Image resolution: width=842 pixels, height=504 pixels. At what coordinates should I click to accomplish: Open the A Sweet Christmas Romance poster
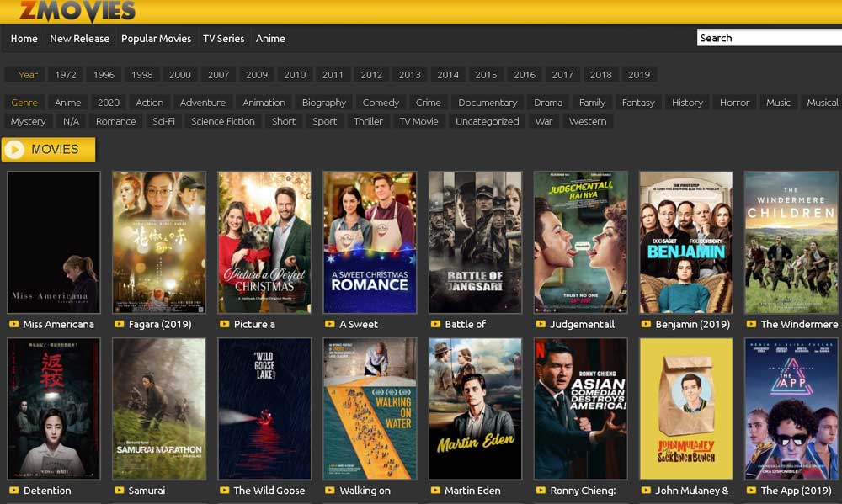(370, 242)
